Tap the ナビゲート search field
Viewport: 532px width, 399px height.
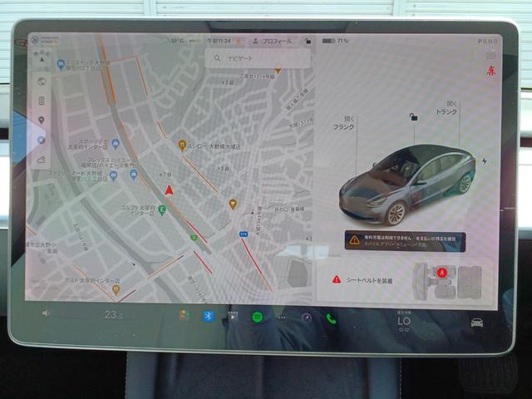(258, 58)
